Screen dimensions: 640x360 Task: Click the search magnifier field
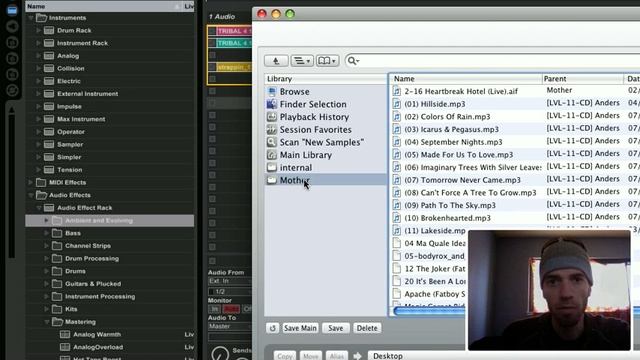pyautogui.click(x=492, y=61)
